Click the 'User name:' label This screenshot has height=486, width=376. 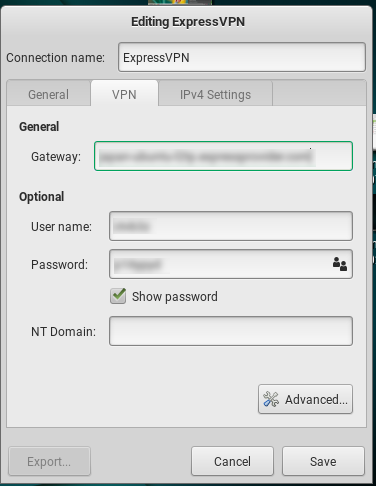tap(61, 227)
